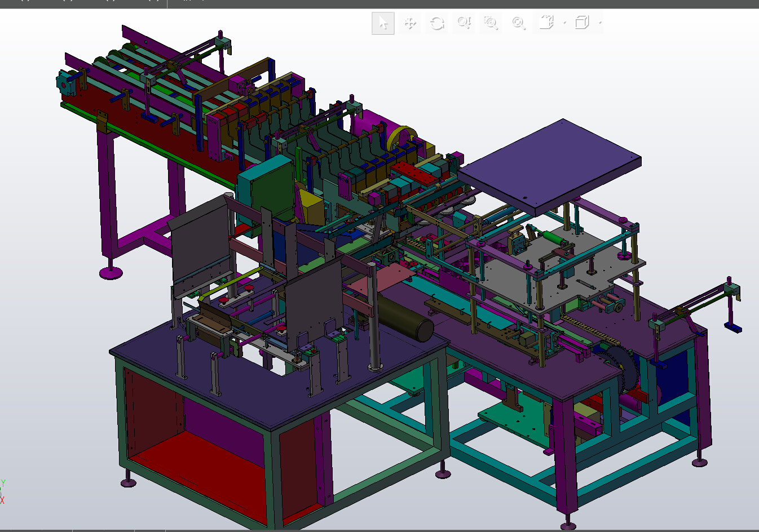Choose the Zoom to Area tool

click(x=491, y=23)
